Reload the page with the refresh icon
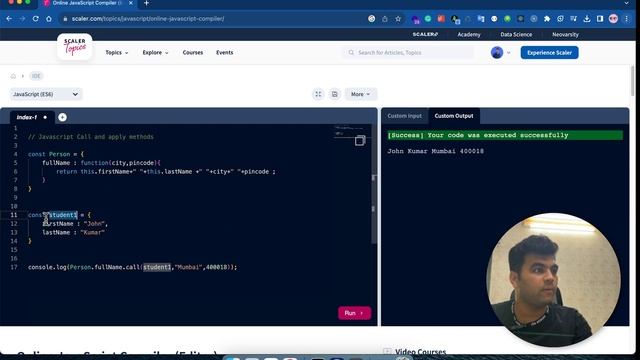640x360 pixels. click(x=36, y=19)
